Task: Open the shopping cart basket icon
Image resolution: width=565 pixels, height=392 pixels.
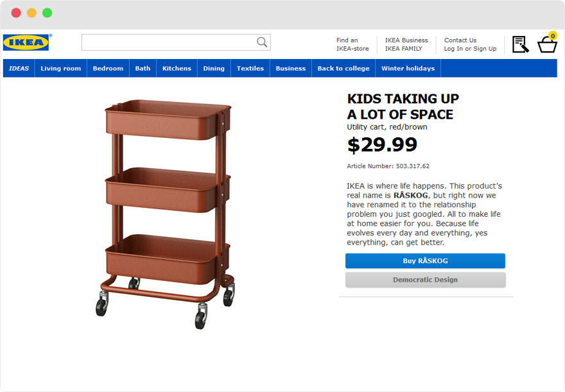Action: (x=547, y=45)
